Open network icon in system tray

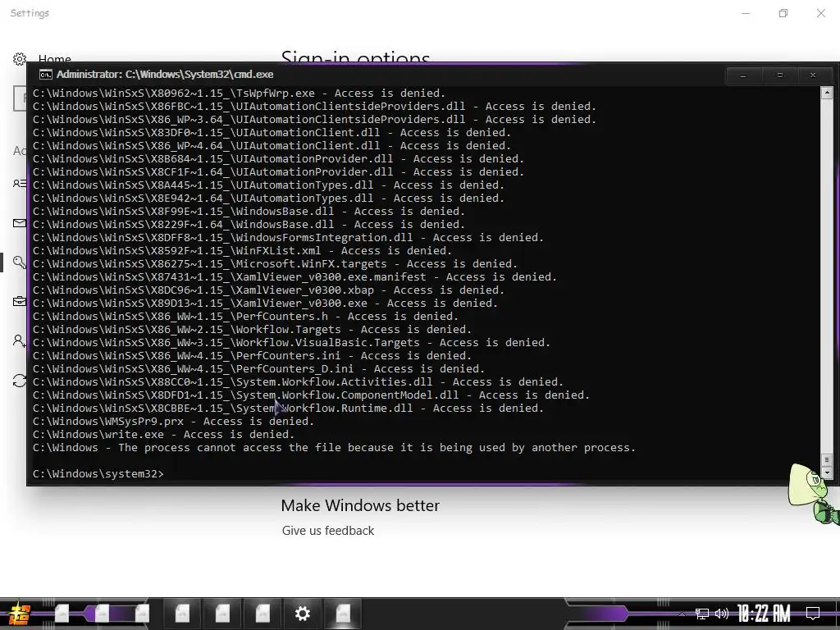[702, 614]
